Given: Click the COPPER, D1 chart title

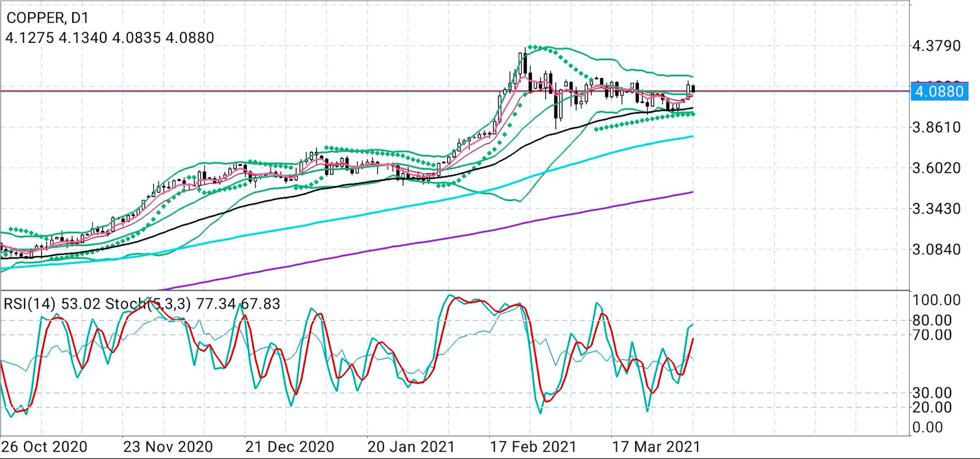Looking at the screenshot, I should [48, 18].
